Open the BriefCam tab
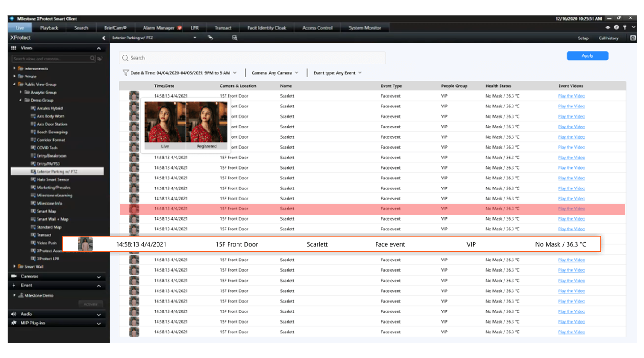This screenshot has height=358, width=644. pos(115,28)
